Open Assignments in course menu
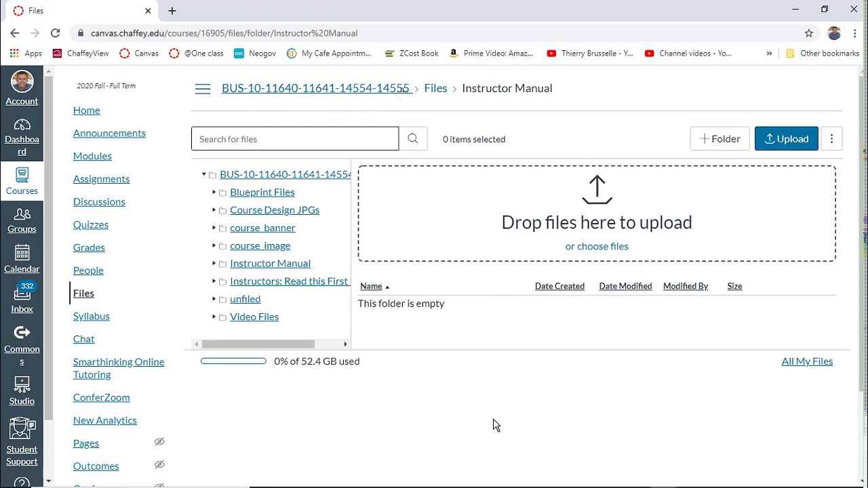 click(x=101, y=179)
